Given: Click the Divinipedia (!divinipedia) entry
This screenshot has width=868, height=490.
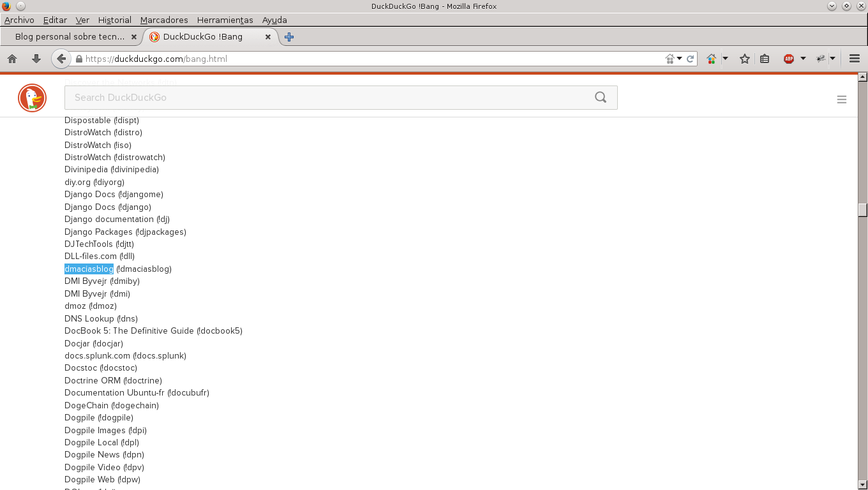Looking at the screenshot, I should 112,169.
